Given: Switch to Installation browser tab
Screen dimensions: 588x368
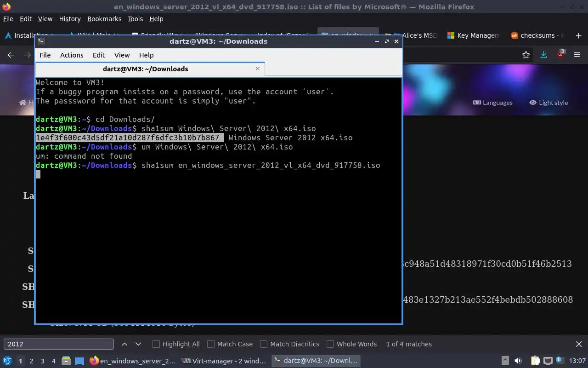Looking at the screenshot, I should pos(28,35).
